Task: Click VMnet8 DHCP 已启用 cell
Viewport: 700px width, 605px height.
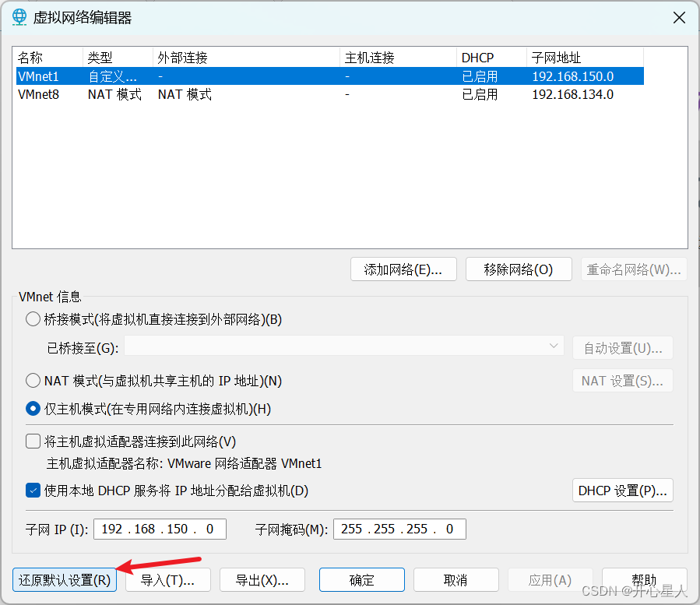Action: click(x=480, y=95)
